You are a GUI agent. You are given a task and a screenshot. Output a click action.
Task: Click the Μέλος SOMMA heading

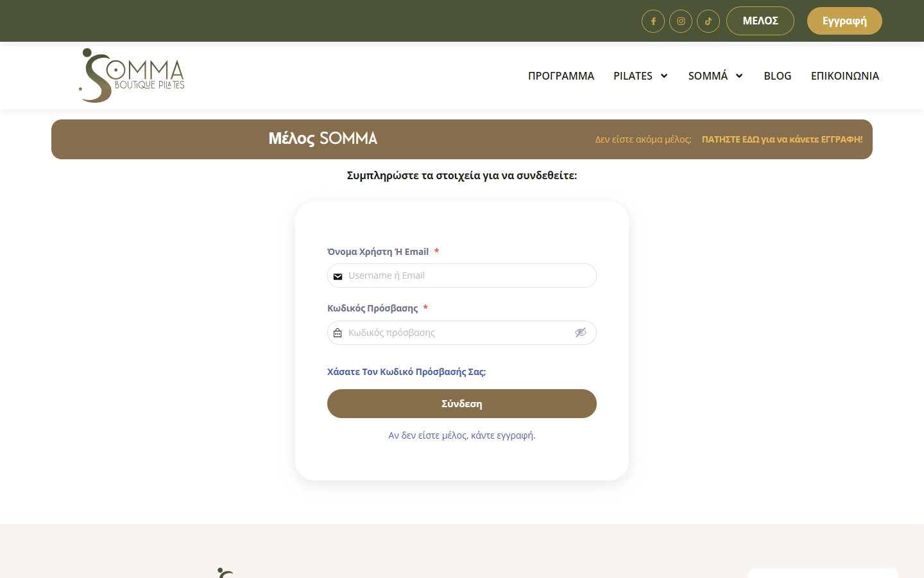tap(323, 139)
